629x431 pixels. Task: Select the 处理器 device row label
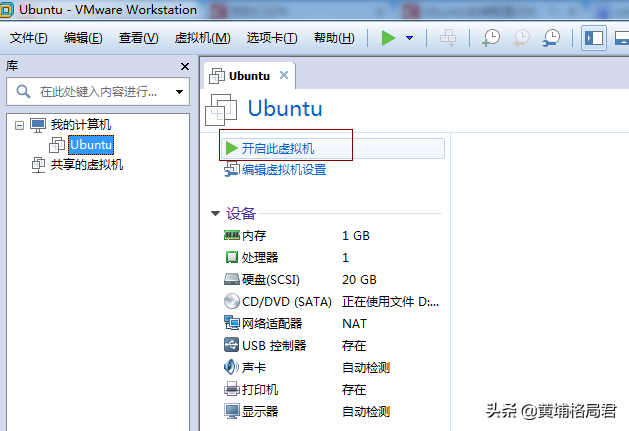point(260,257)
